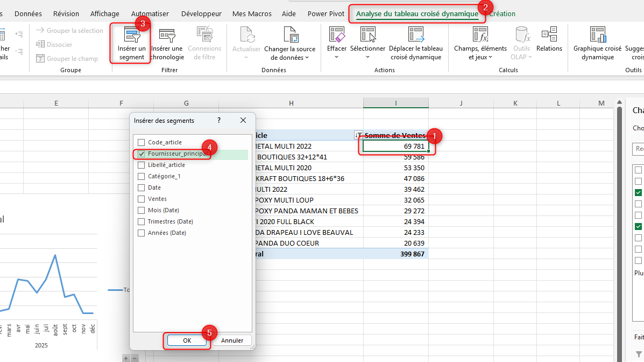Screen dimensions: 644x362
Task: Open Analyse du tableau croisé dynamique tab
Action: coord(417,13)
